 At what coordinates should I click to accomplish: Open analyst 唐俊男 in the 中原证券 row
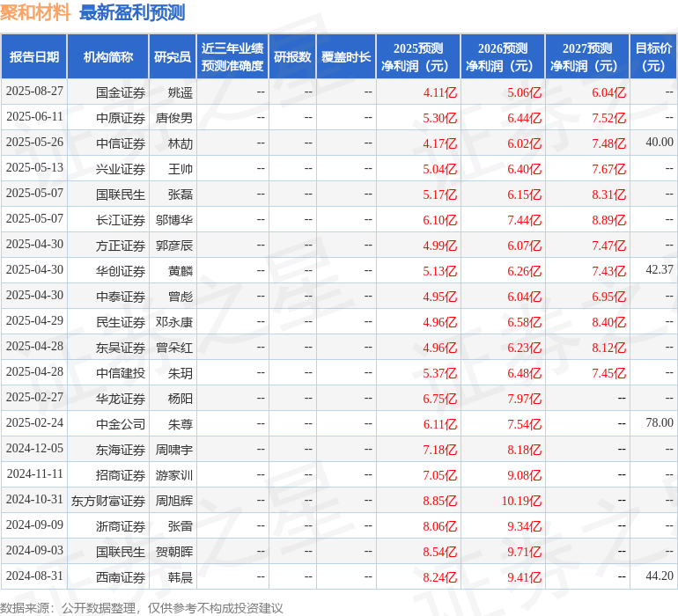[x=174, y=117]
